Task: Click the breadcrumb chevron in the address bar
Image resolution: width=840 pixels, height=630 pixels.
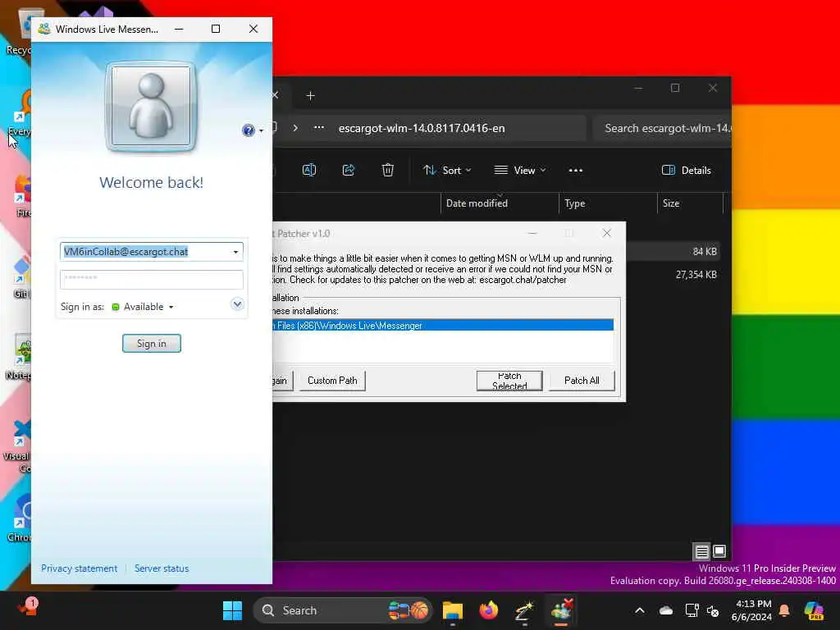Action: point(295,128)
